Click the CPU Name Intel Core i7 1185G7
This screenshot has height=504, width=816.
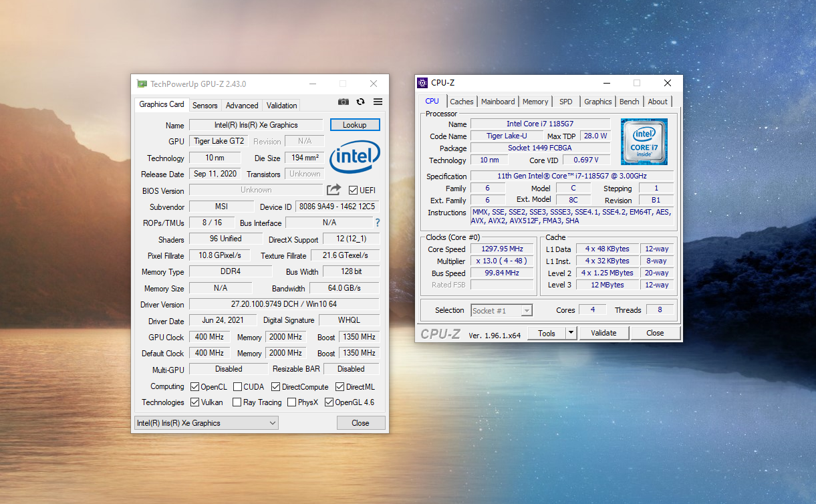pyautogui.click(x=540, y=124)
